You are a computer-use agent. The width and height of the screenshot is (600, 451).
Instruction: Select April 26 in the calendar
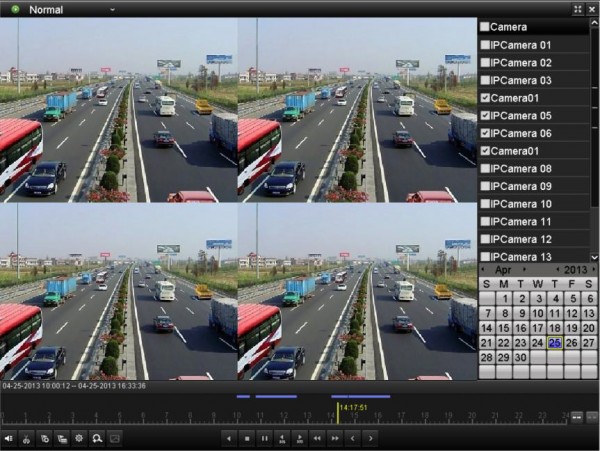coord(572,343)
